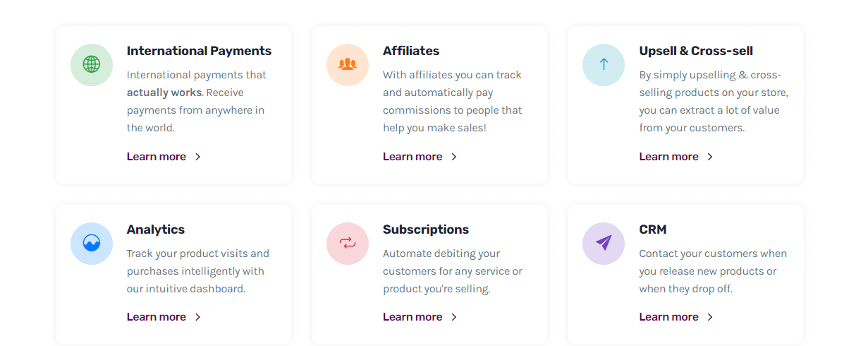Viewport: 868px width, 346px height.
Task: Click chevron arrow beside Subscriptions Learn more
Action: (x=454, y=317)
